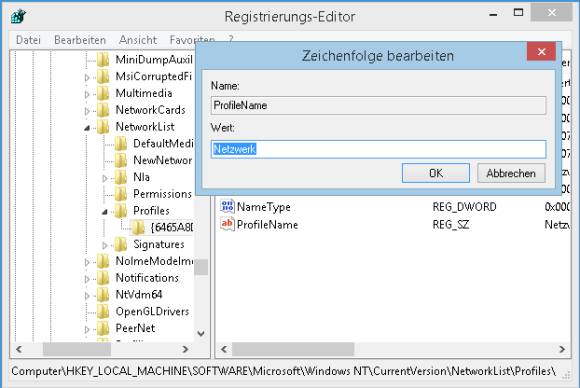The height and width of the screenshot is (388, 580).
Task: Expand the NolmeModelm tree node
Action: (87, 262)
